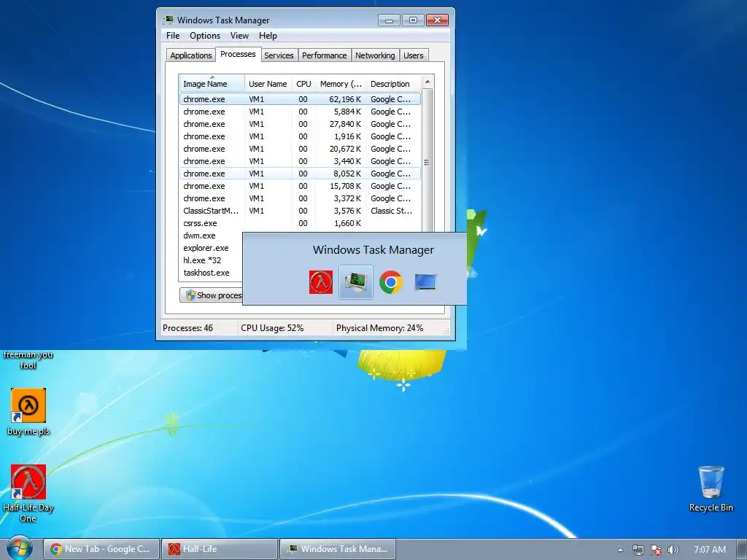Select the chrome.exe row using 15,708 K
This screenshot has height=560, width=747.
300,186
